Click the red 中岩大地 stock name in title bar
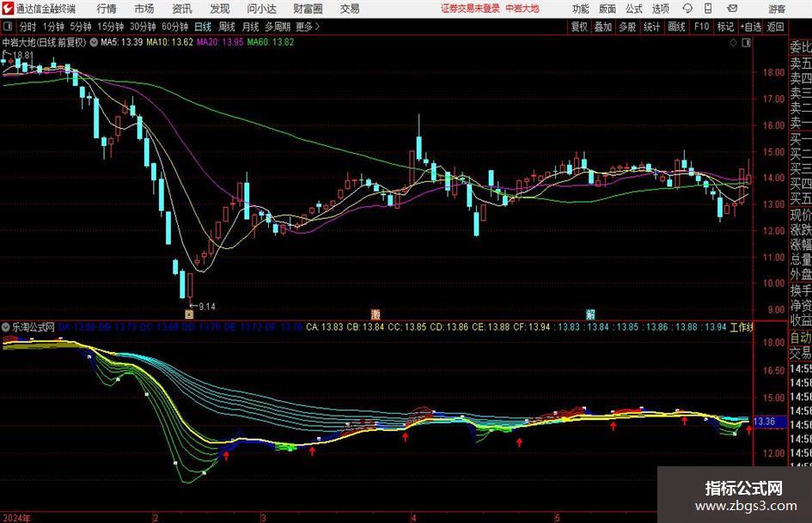 coord(522,9)
